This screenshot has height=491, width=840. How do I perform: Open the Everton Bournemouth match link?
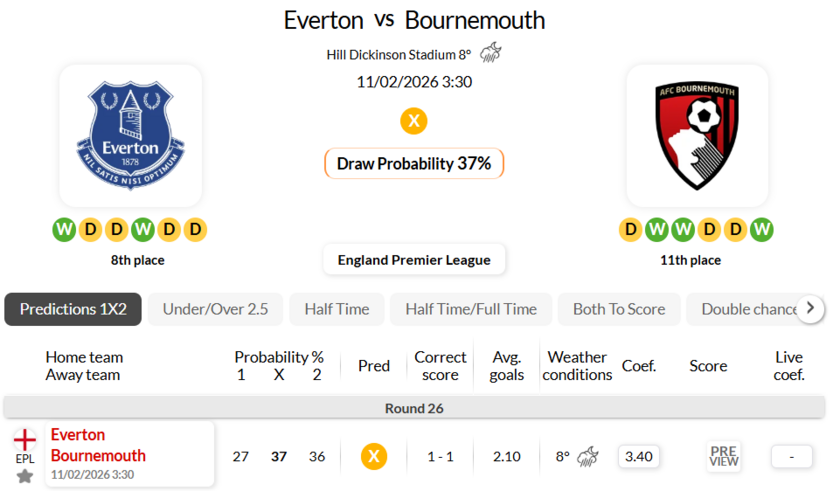98,445
